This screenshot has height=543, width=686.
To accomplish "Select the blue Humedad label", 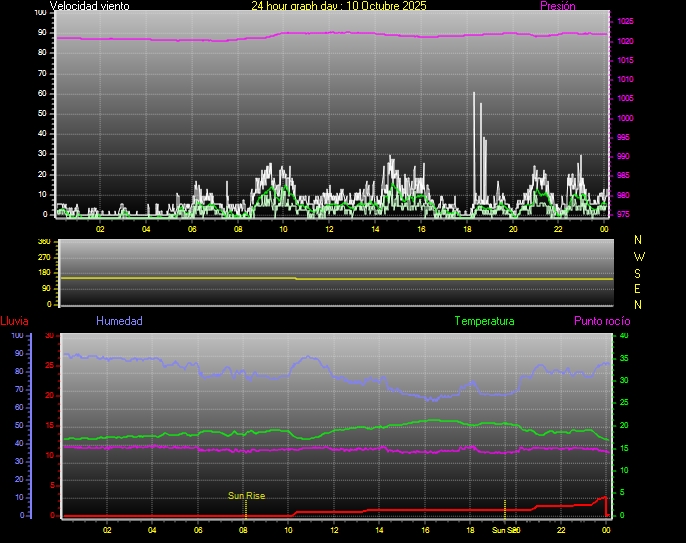I will click(119, 321).
